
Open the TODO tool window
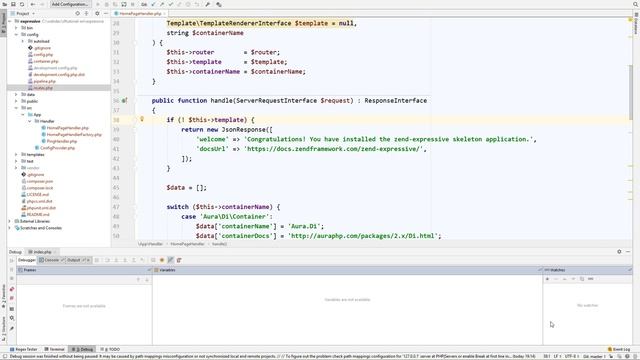(x=110, y=349)
